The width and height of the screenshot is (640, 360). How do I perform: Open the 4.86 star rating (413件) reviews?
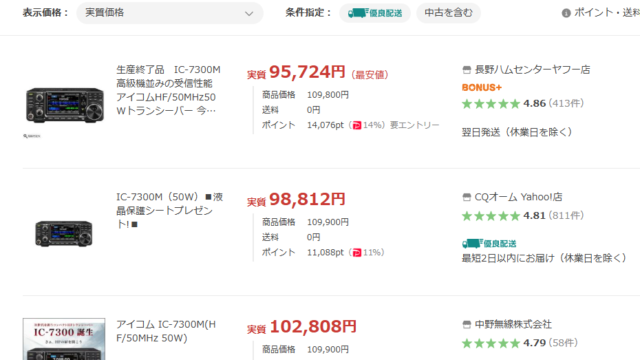pos(523,104)
